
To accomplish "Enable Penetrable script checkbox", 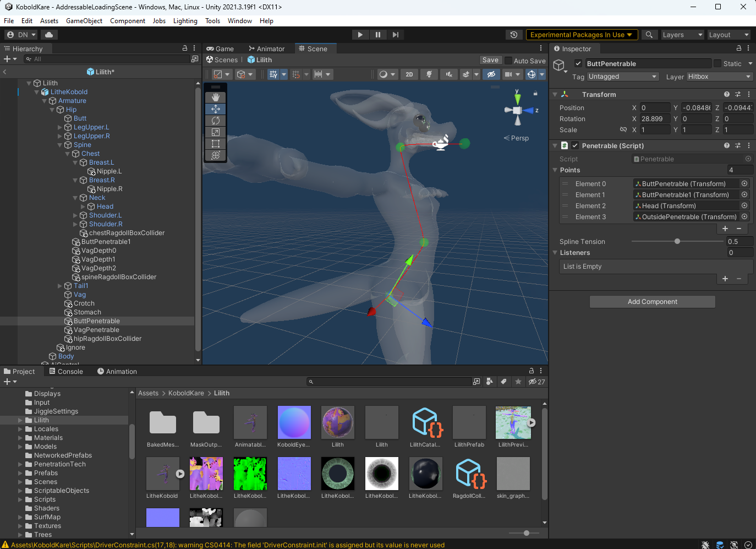I will click(575, 145).
